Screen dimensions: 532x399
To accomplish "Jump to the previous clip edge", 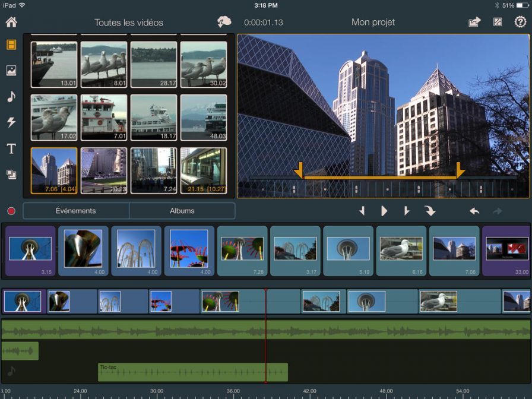I will coord(362,210).
